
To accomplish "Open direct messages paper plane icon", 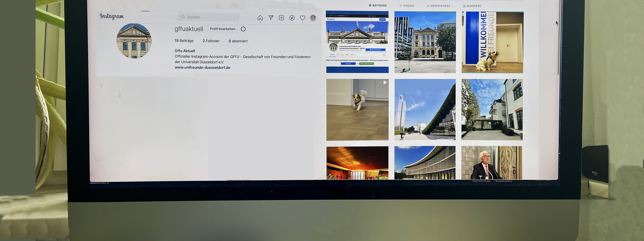I will pyautogui.click(x=271, y=17).
